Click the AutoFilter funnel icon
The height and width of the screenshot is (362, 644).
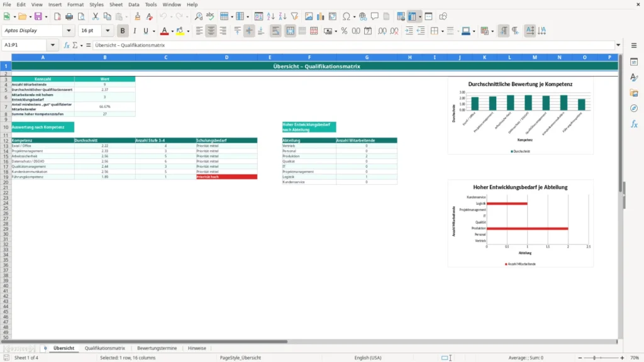click(294, 16)
